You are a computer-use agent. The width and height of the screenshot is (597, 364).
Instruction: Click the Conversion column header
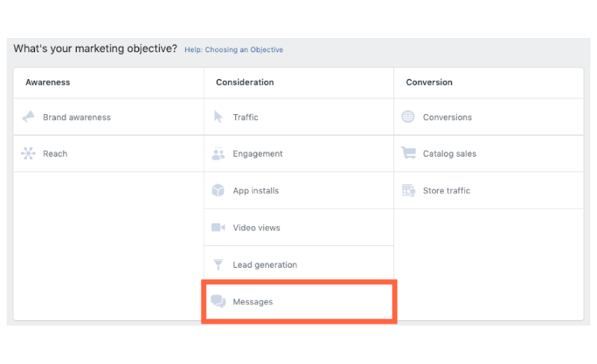[429, 82]
